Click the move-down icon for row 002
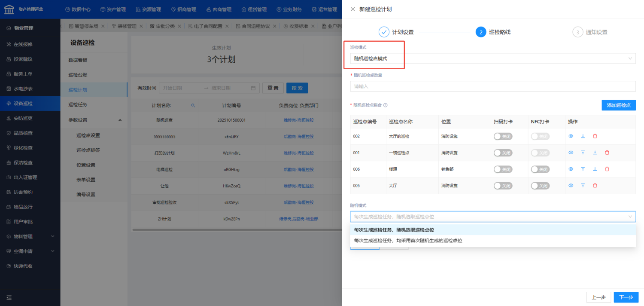644x306 pixels. 583,136
